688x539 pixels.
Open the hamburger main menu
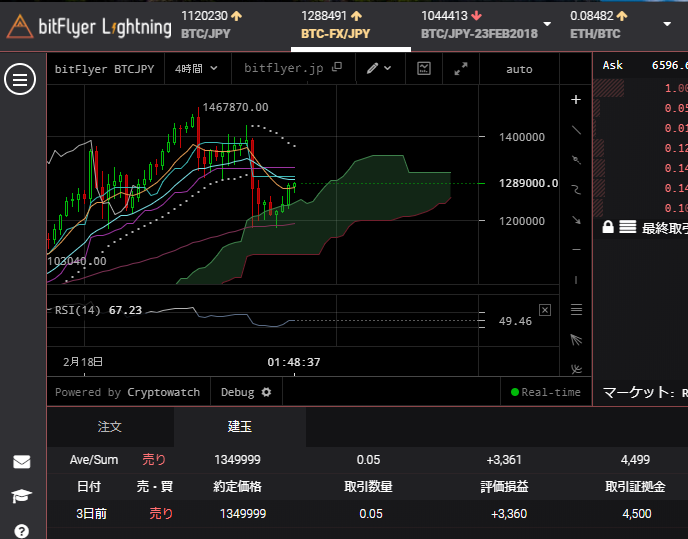click(20, 79)
